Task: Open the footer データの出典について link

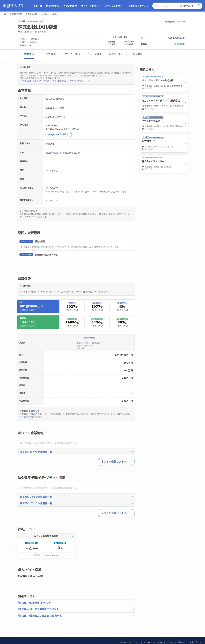Action: (153, 642)
